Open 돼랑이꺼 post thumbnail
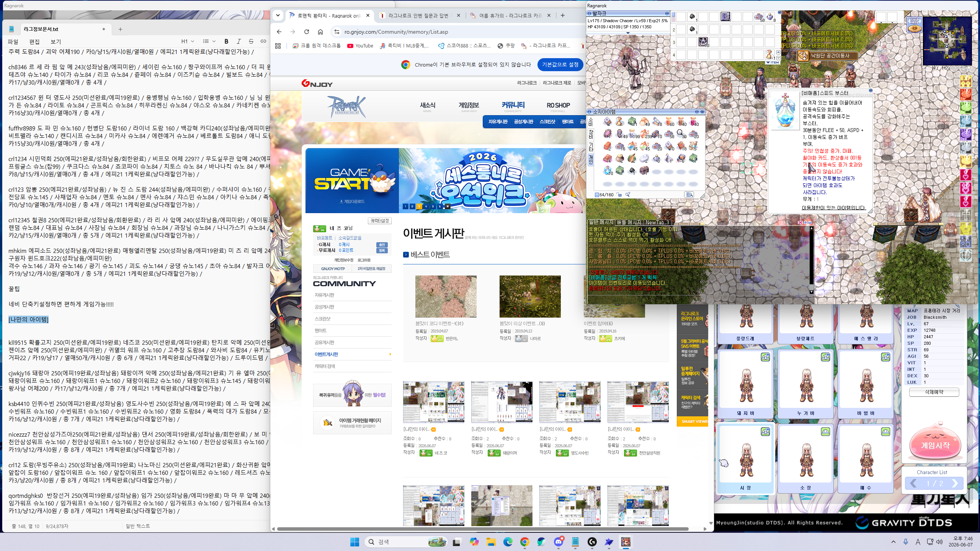 click(x=502, y=402)
